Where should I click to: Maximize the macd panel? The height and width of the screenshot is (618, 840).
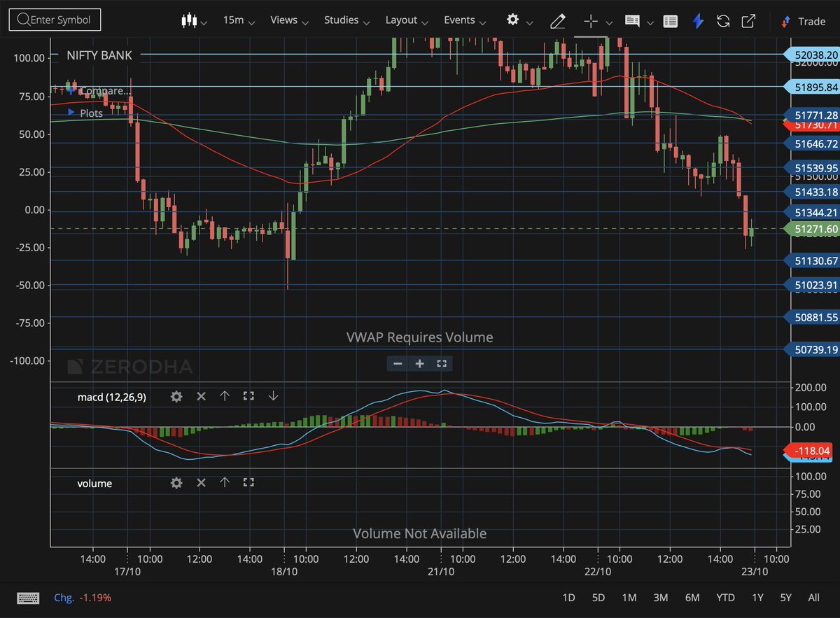click(x=248, y=396)
